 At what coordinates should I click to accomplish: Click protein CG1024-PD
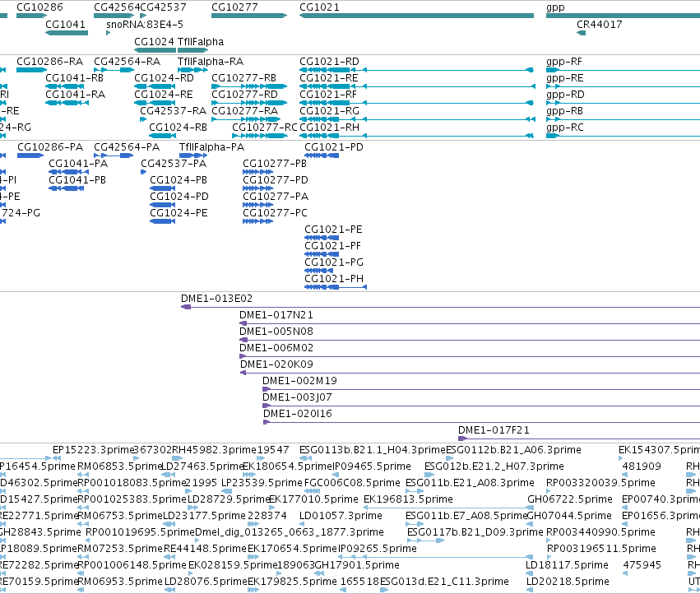point(179,197)
